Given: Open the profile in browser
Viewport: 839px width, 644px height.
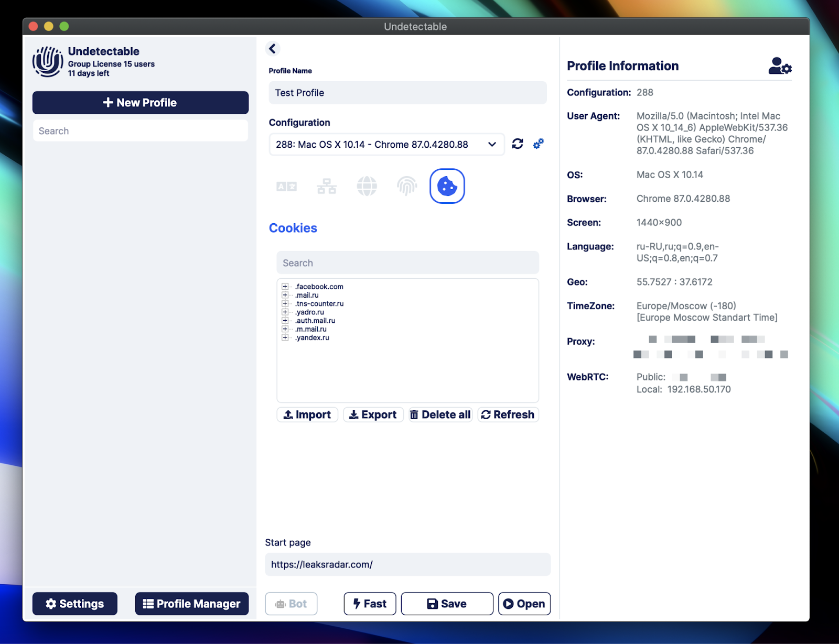Looking at the screenshot, I should coord(524,604).
